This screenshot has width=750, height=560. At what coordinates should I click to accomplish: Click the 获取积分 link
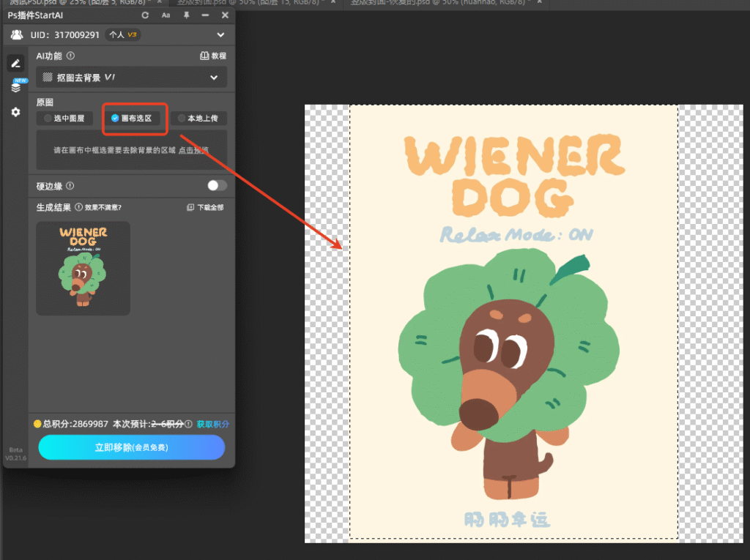click(213, 424)
